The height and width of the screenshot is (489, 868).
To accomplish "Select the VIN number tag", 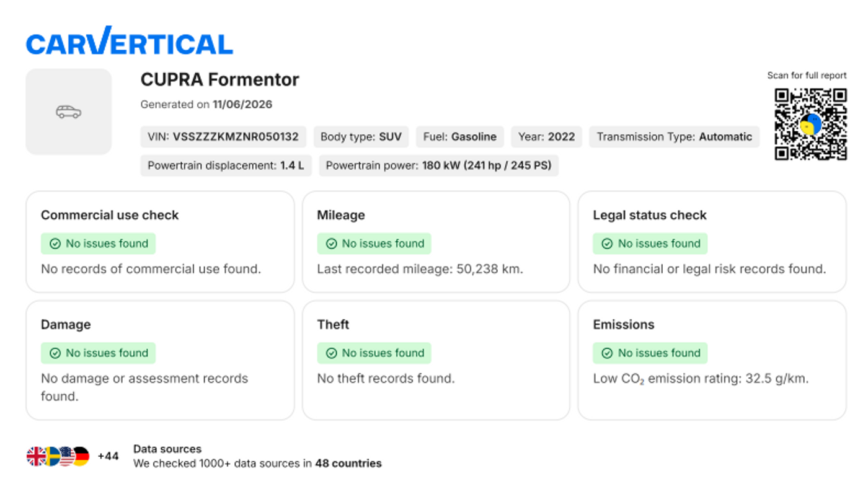I will 223,137.
